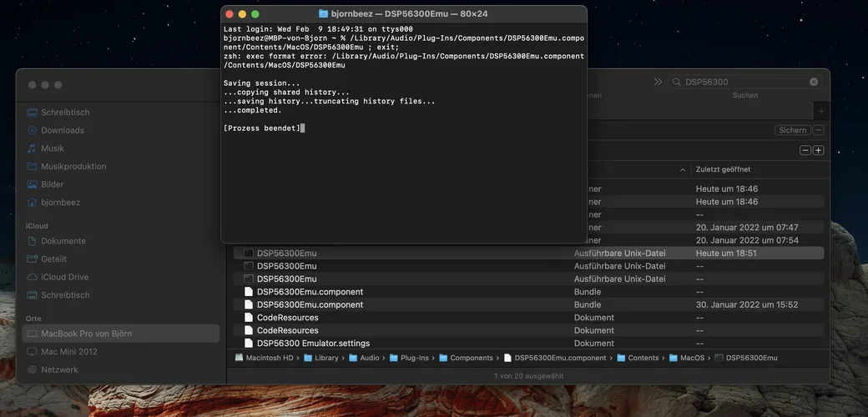The height and width of the screenshot is (417, 868).
Task: Open bjornbeez home folder
Action: pos(60,203)
